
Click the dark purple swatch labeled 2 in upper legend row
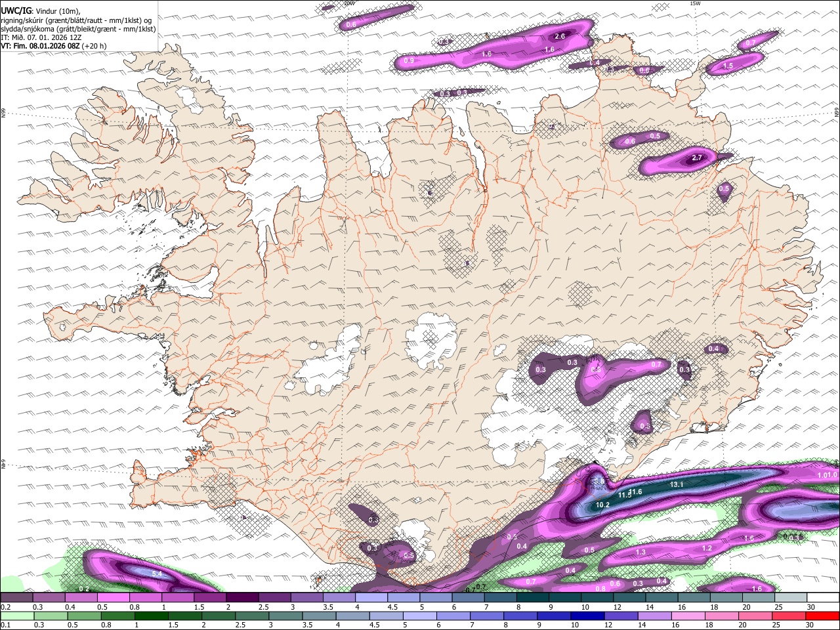(x=241, y=597)
